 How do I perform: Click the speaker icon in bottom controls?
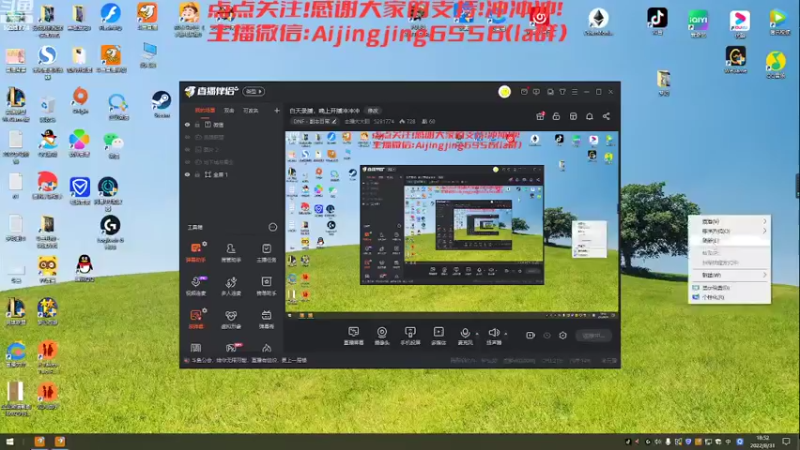(x=493, y=333)
